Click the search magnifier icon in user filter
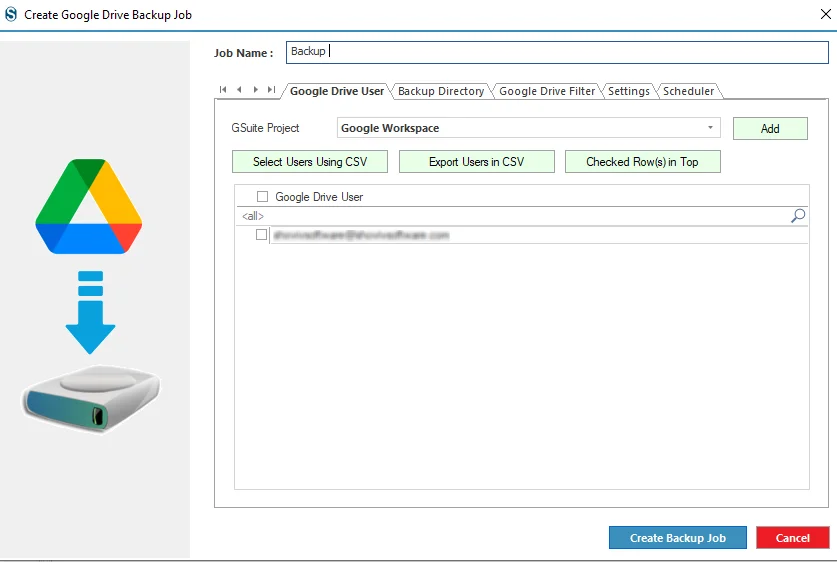The image size is (837, 562). click(797, 216)
